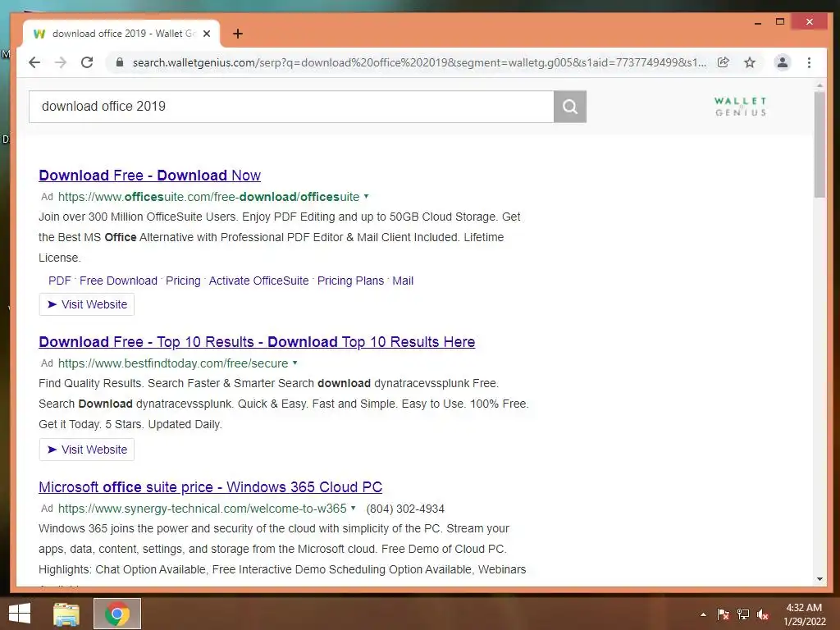840x630 pixels.
Task: Click the vertical scrollbar thumb
Action: [x=819, y=144]
